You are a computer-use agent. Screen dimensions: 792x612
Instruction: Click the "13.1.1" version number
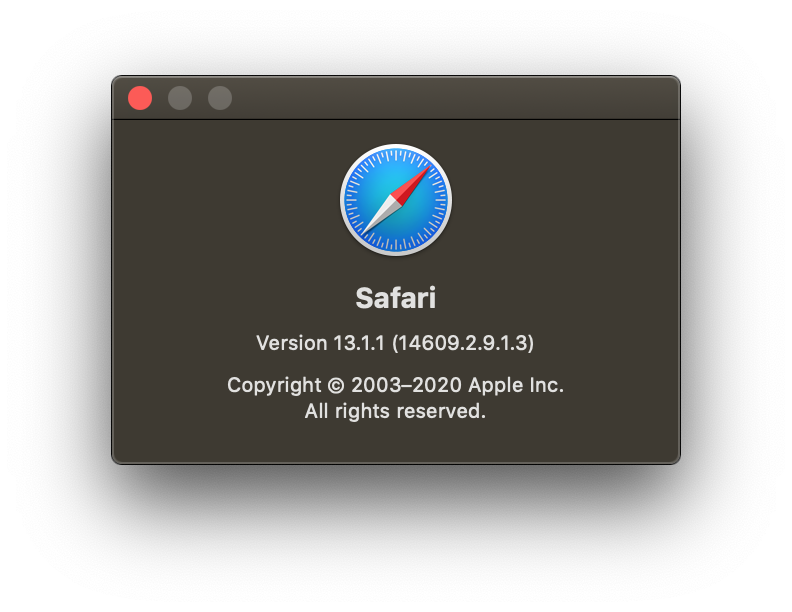click(359, 343)
